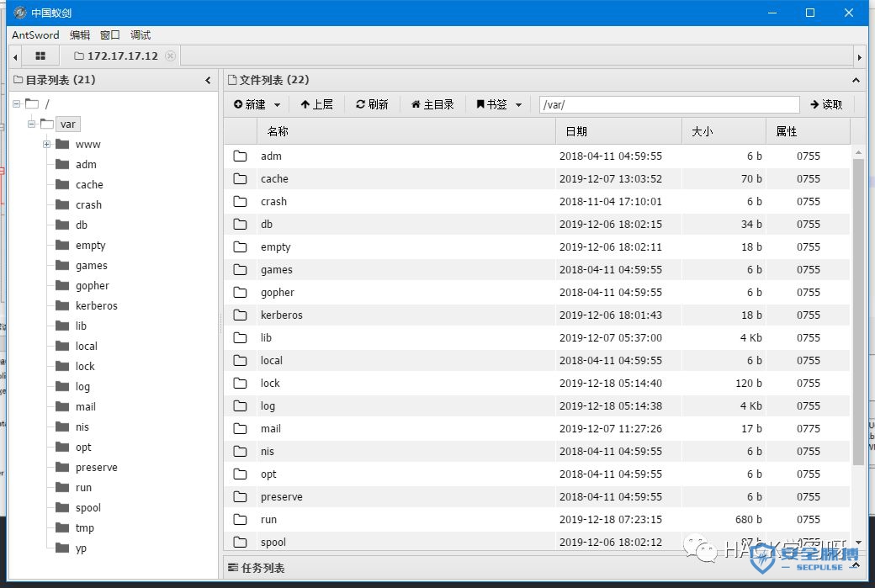Screen dimensions: 875x588
Task: Select var in the directory tree
Action: pos(68,124)
